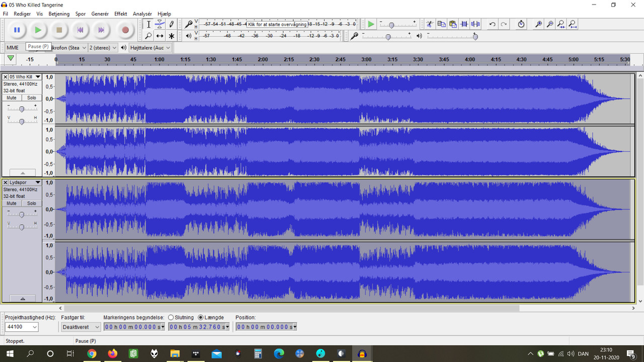Screen dimensions: 644x362
Task: Skip to end of the project
Action: (101, 30)
